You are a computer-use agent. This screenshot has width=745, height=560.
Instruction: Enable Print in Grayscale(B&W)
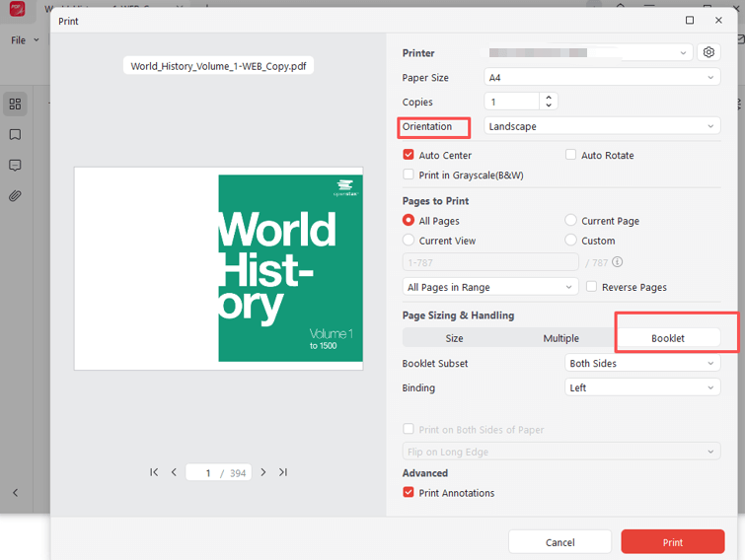pyautogui.click(x=409, y=175)
